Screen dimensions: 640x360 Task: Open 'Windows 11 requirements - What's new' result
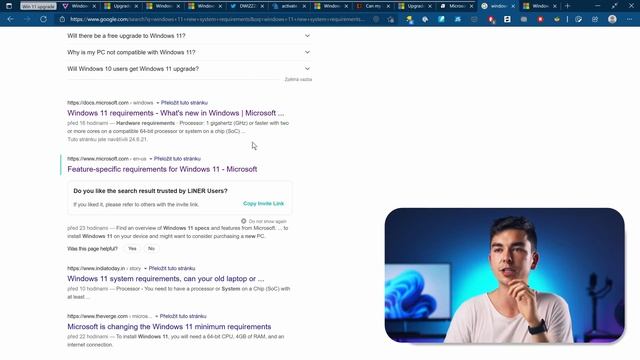pos(176,113)
